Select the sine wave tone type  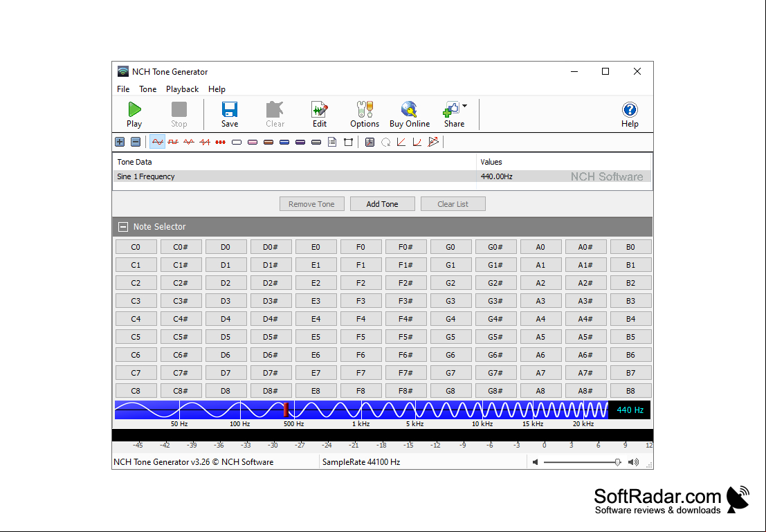[x=157, y=142]
